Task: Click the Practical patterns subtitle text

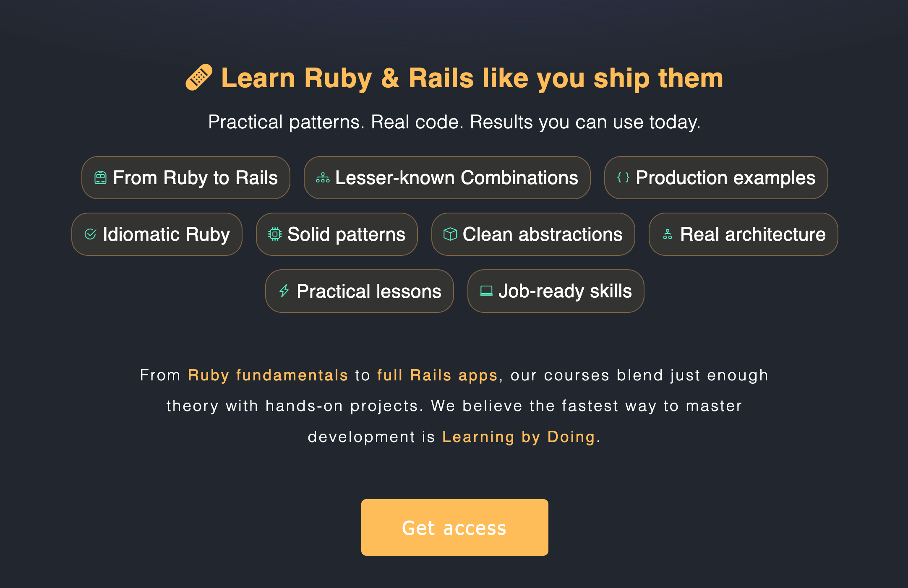Action: pos(454,122)
